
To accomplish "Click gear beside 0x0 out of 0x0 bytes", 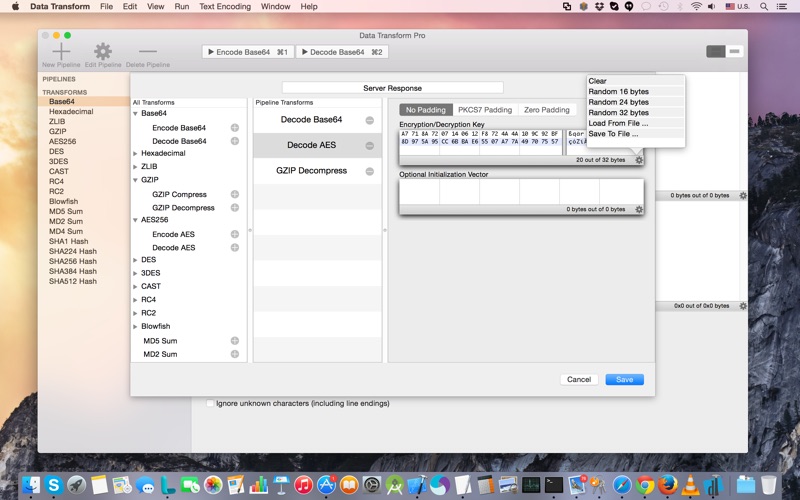I will (x=743, y=306).
